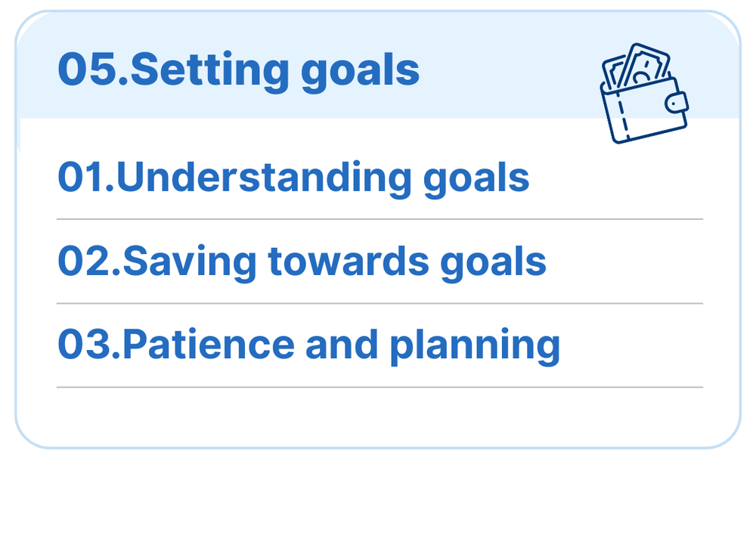This screenshot has height=560, width=756.
Task: Select the 02 lesson number
Action: (x=84, y=261)
